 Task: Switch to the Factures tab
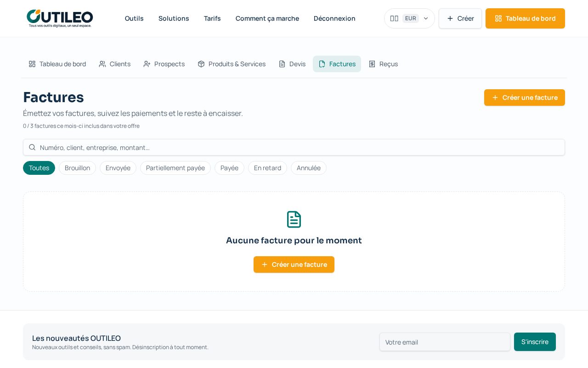337,64
